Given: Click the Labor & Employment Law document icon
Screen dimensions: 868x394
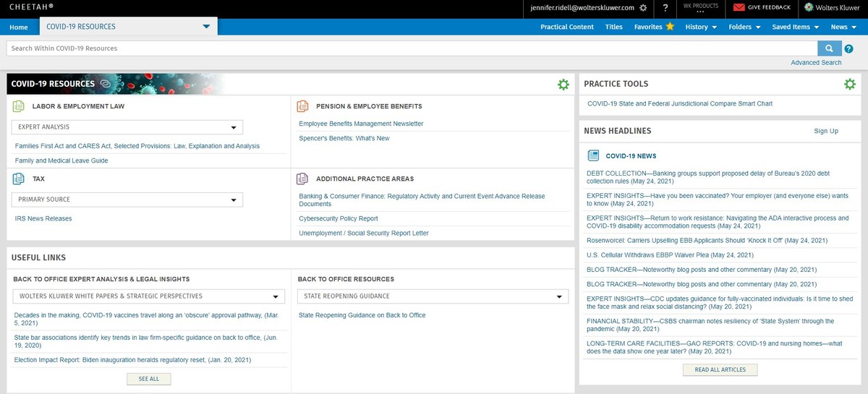Looking at the screenshot, I should 19,106.
